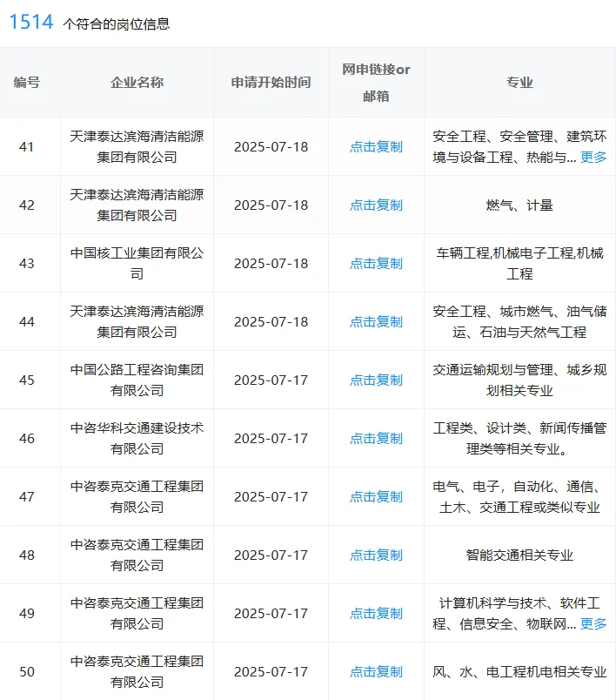Click the 工程类、设计类 major cell
The height and width of the screenshot is (700, 616).
point(519,439)
